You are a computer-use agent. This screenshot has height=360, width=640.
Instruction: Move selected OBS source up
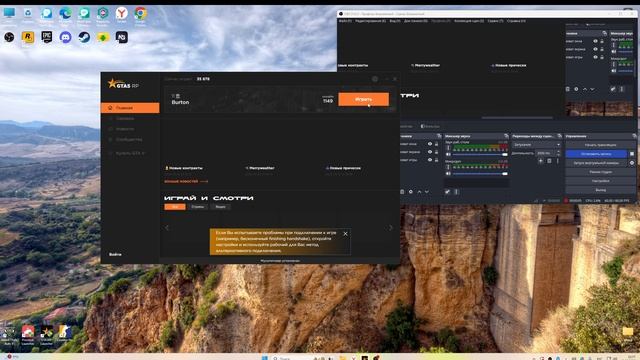coord(419,191)
